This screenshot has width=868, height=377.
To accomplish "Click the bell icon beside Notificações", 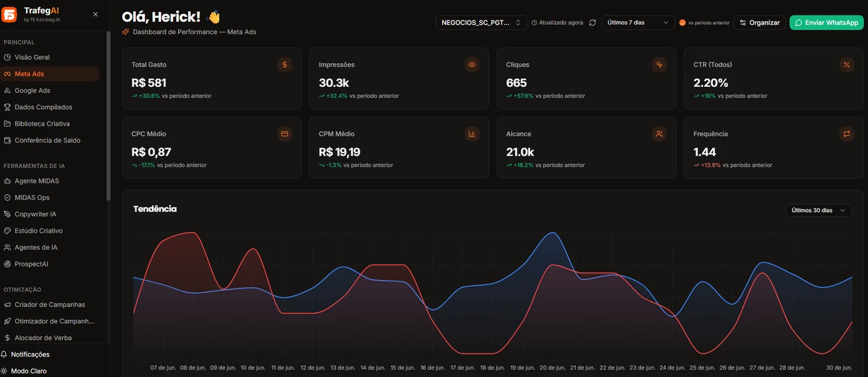I will (x=4, y=355).
